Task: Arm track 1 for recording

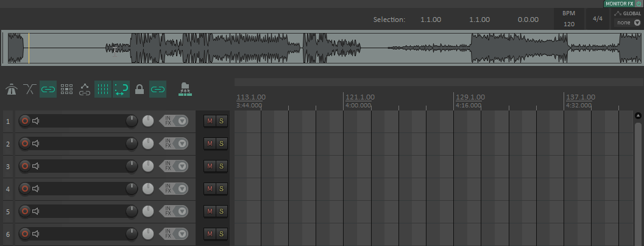Action: click(25, 121)
